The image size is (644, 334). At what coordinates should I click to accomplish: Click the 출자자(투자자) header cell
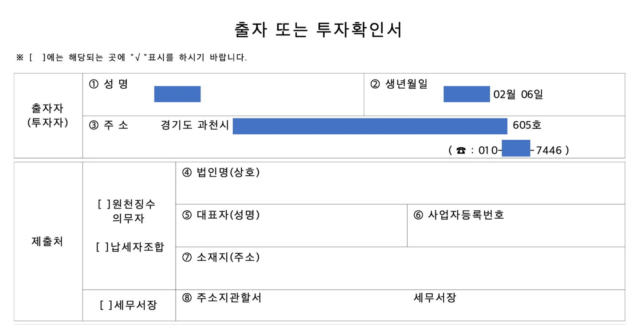tap(48, 115)
